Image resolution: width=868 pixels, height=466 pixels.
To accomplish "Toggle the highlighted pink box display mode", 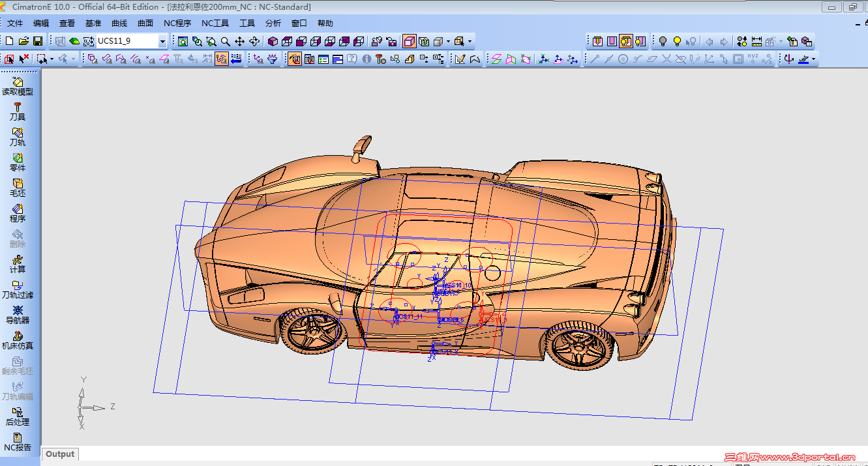I will (x=409, y=41).
